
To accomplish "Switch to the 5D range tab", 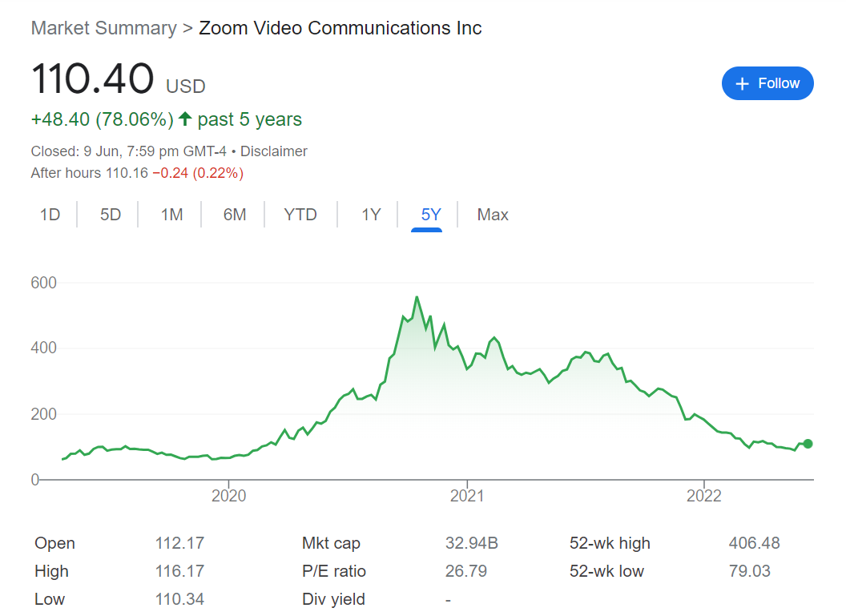I will (111, 215).
